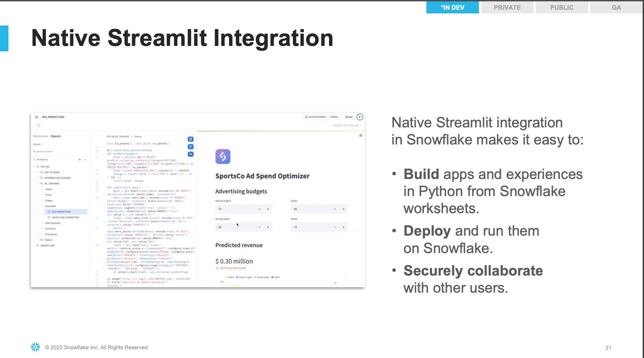Collapse the Streamlits folder
This screenshot has width=644, height=358.
click(42, 206)
